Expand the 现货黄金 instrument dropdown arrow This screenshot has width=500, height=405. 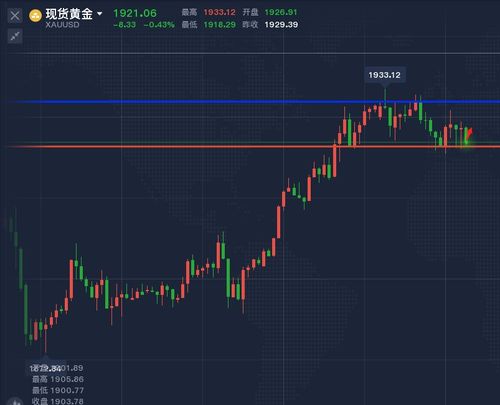coord(99,14)
